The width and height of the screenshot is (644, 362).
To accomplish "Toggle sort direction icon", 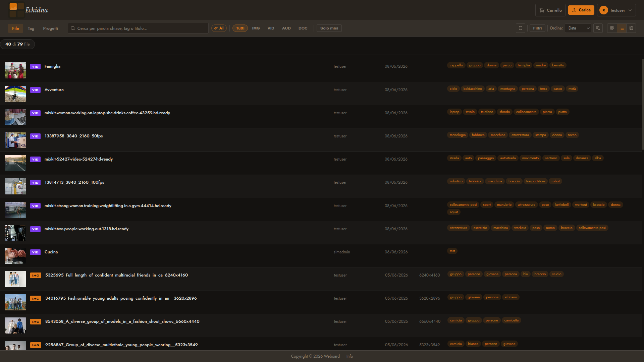I will click(x=598, y=28).
